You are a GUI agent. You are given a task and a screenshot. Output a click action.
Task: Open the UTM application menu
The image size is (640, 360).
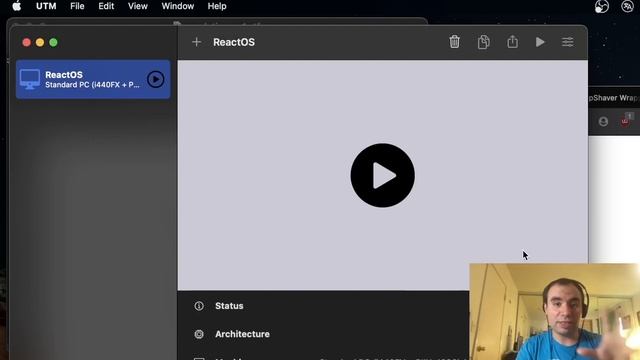[46, 6]
